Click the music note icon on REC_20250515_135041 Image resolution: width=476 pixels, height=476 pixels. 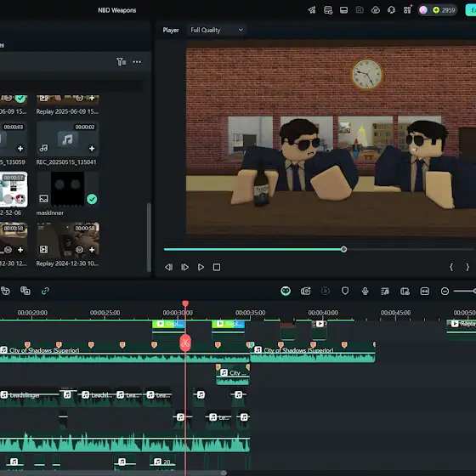[43, 148]
